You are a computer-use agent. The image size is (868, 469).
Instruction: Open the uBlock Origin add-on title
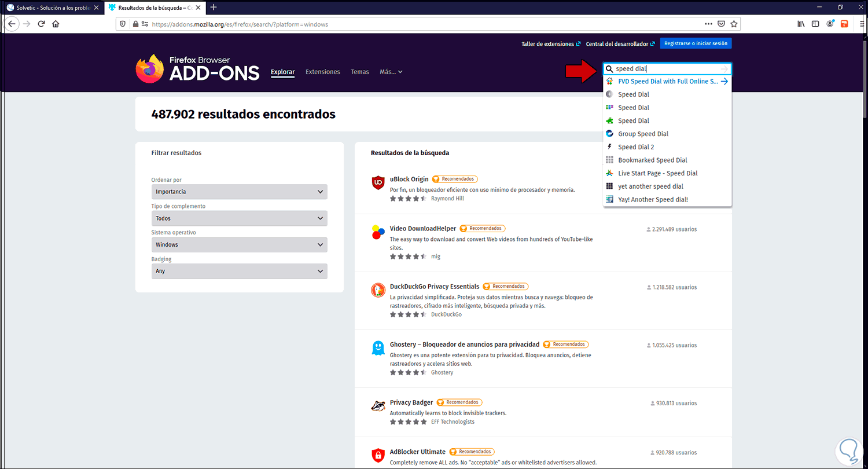[409, 179]
